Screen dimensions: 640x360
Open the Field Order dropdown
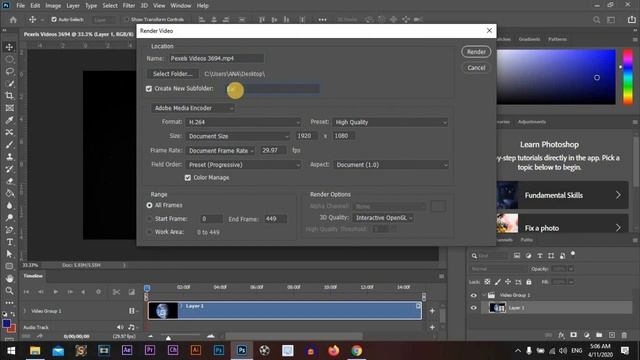[x=243, y=164]
